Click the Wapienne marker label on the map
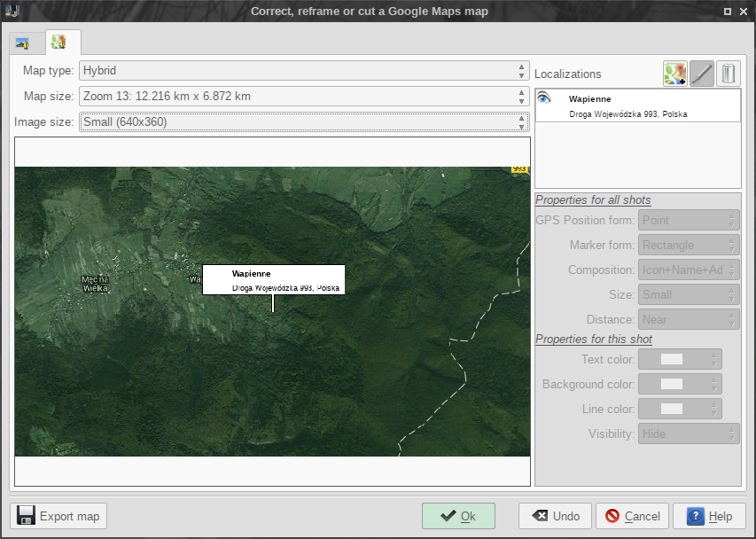The height and width of the screenshot is (539, 756). pyautogui.click(x=273, y=279)
